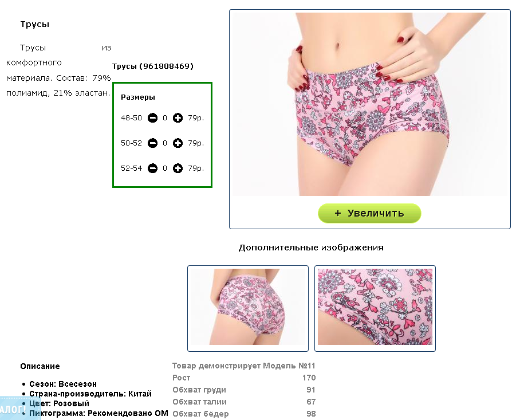Open the fabric close-up thumbnail
The image size is (520, 420).
click(x=375, y=308)
